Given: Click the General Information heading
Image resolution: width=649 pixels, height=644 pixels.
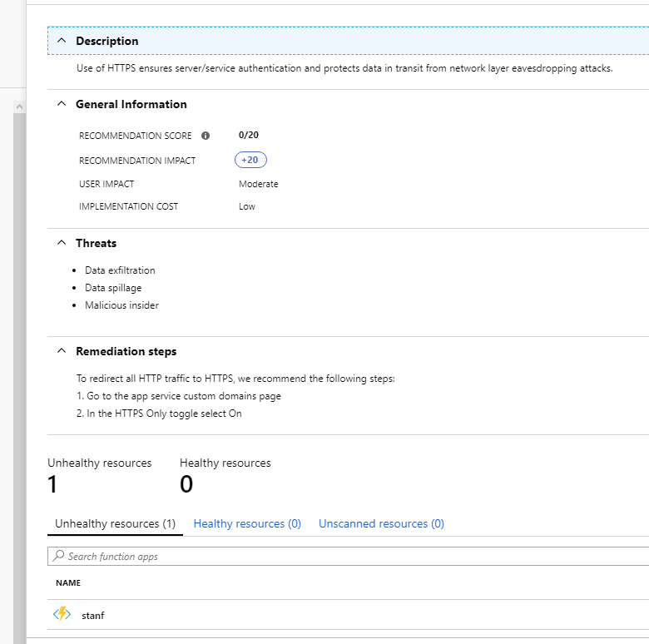Looking at the screenshot, I should 131,104.
